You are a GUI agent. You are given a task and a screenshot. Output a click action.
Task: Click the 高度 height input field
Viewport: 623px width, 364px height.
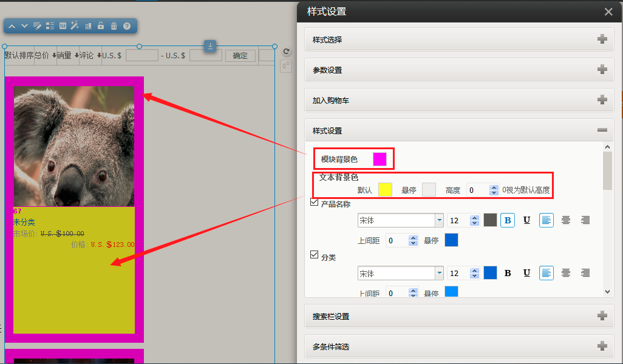[477, 190]
